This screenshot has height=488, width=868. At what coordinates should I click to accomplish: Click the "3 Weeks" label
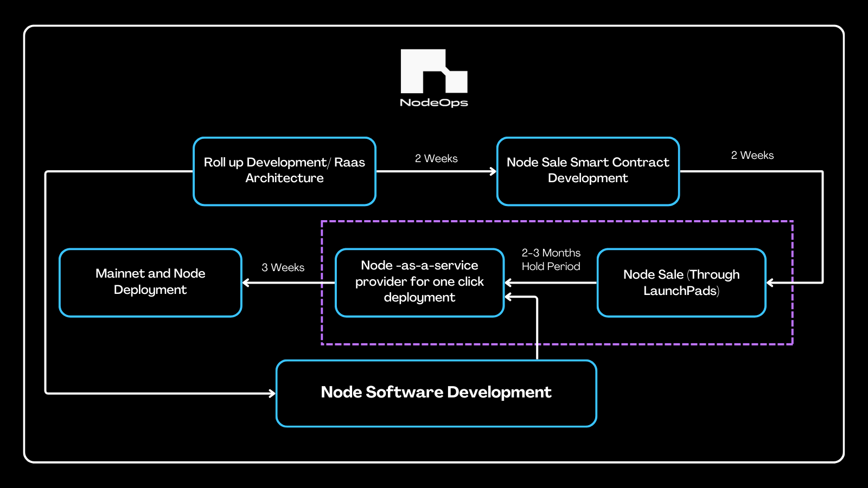point(283,267)
